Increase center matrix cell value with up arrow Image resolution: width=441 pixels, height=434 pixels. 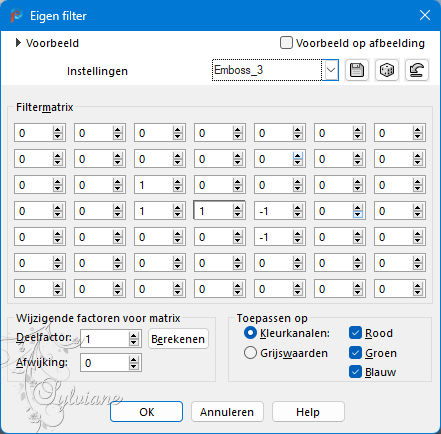coord(237,208)
